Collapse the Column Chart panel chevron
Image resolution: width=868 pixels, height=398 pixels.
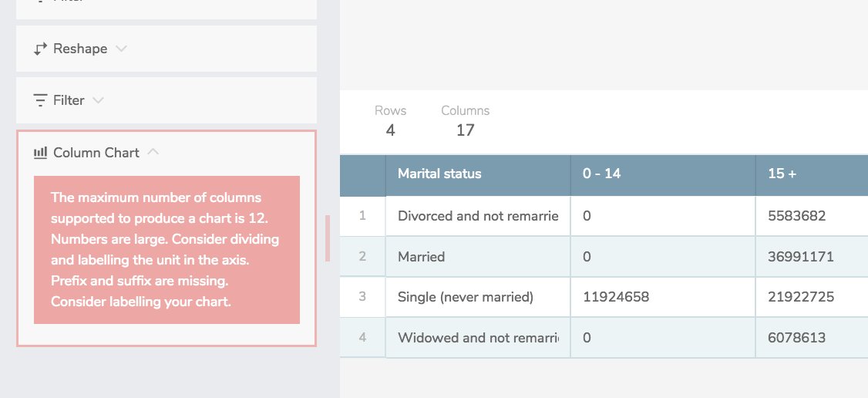153,152
